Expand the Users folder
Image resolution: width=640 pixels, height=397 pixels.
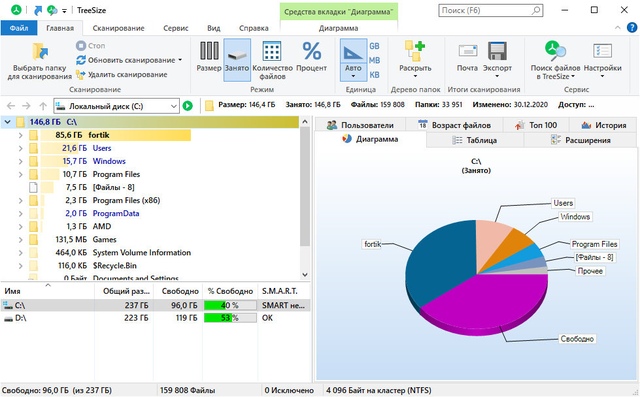(20, 148)
